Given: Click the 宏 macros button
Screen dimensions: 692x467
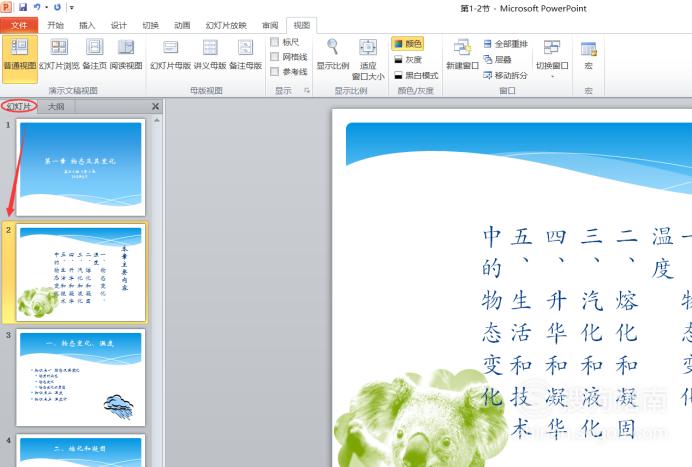Looking at the screenshot, I should 588,54.
